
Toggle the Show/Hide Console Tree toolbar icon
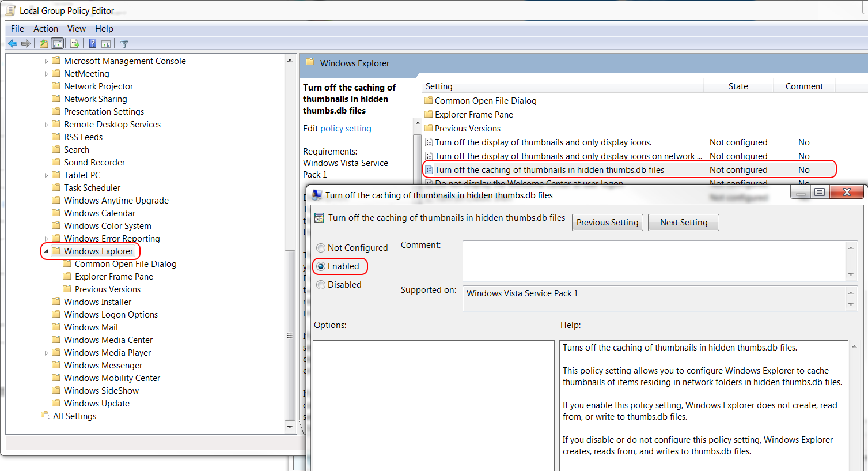(58, 43)
